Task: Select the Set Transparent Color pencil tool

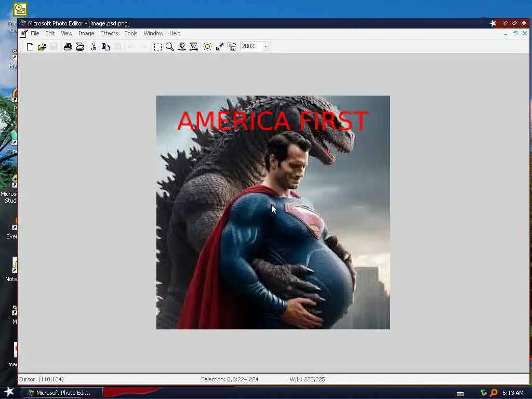Action: click(x=220, y=47)
